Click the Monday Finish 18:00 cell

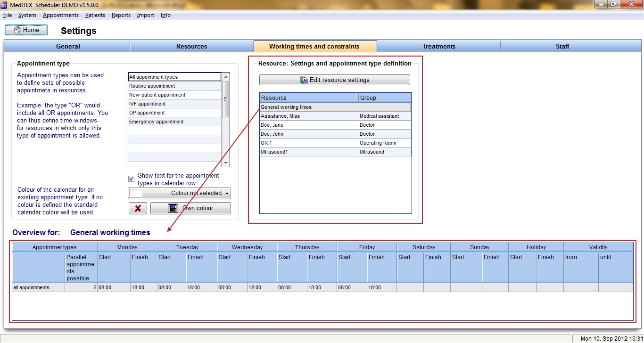pyautogui.click(x=144, y=287)
